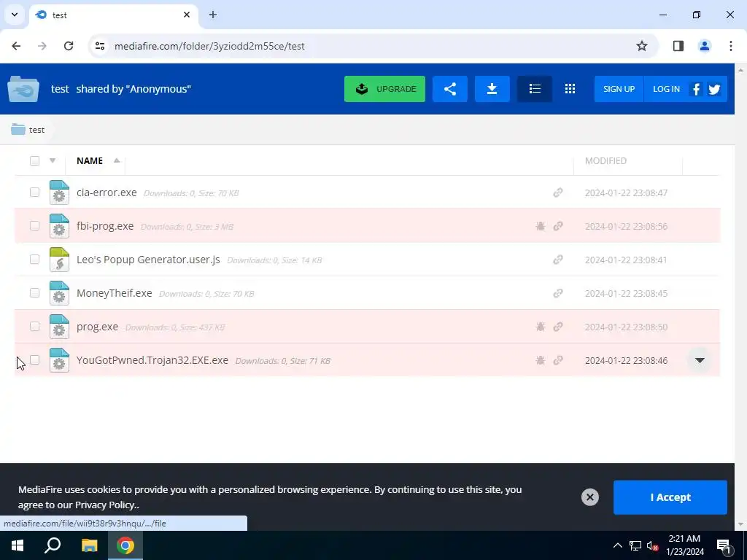Screen dimensions: 747x560
Task: Open Windows taskbar search
Action: click(53, 545)
